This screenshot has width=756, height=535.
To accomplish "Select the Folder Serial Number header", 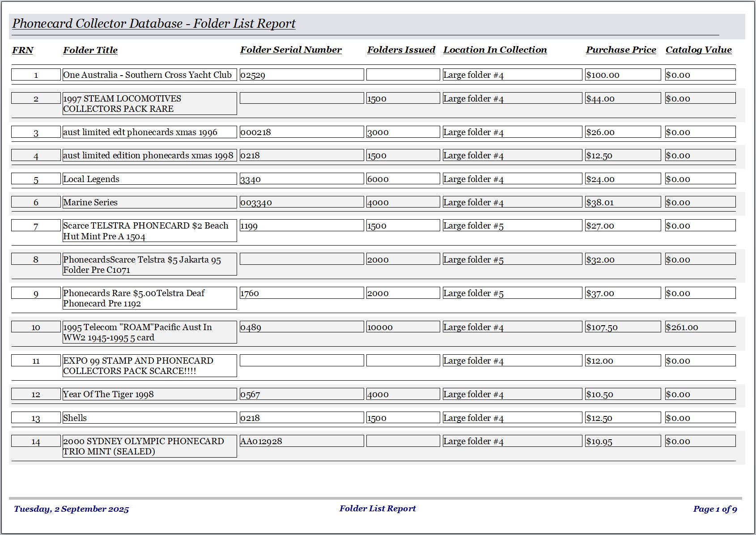I will click(291, 50).
